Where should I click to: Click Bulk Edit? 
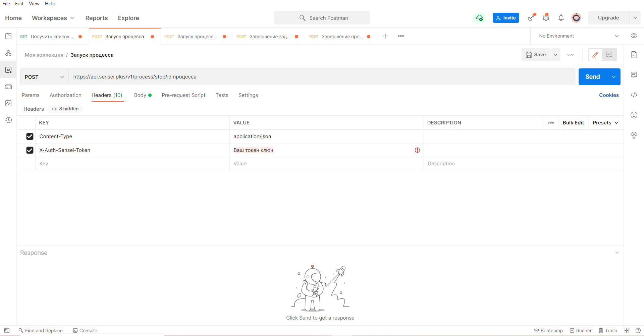point(573,123)
